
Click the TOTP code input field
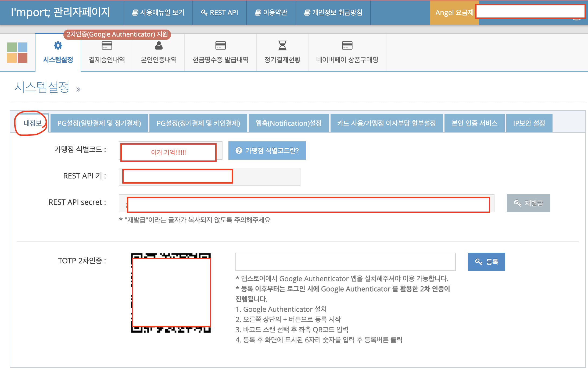click(x=345, y=262)
